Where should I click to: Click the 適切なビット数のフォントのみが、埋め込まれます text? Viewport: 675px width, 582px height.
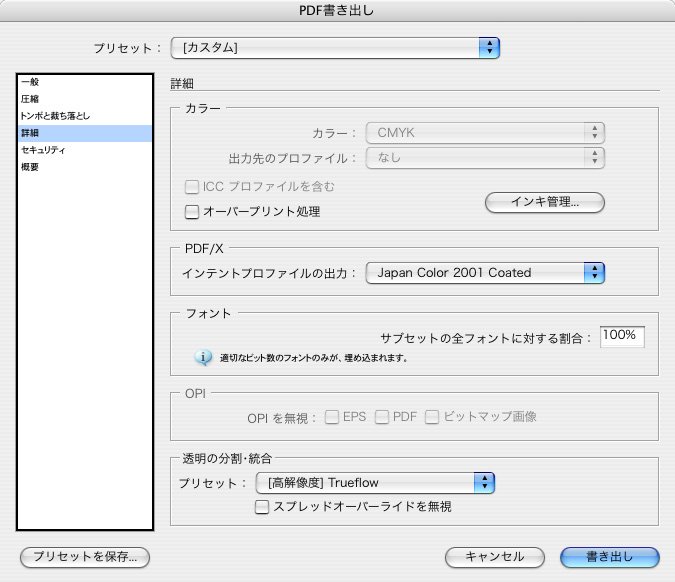[x=313, y=358]
